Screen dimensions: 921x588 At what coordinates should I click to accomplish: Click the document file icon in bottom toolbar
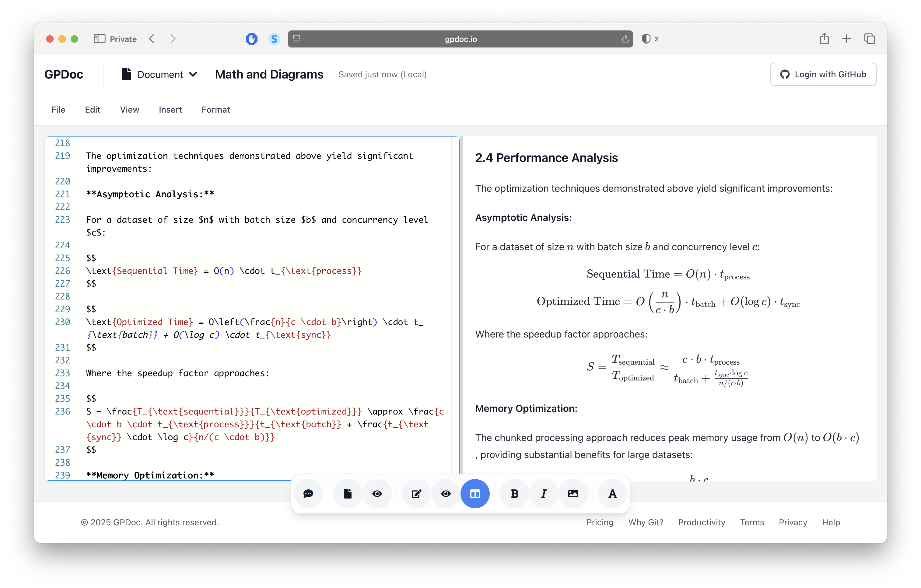click(347, 494)
